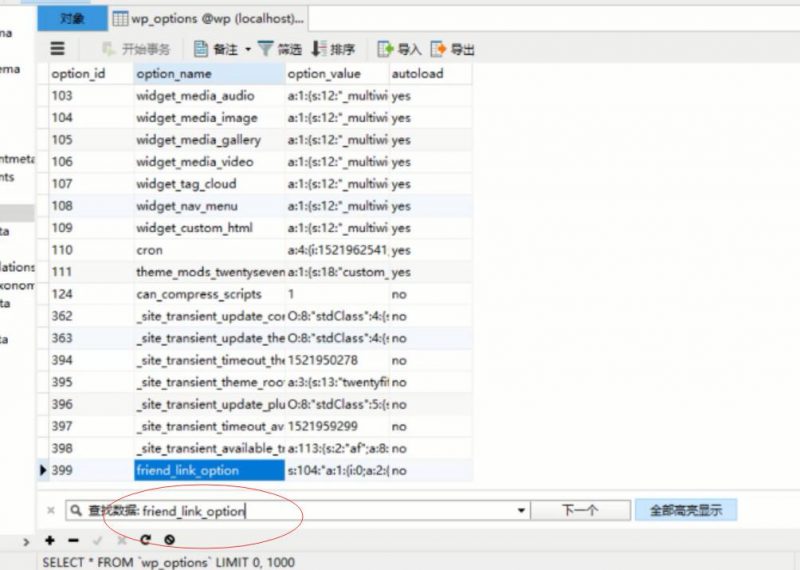The height and width of the screenshot is (570, 800).
Task: Discard changes with the X icon
Action: click(x=121, y=540)
